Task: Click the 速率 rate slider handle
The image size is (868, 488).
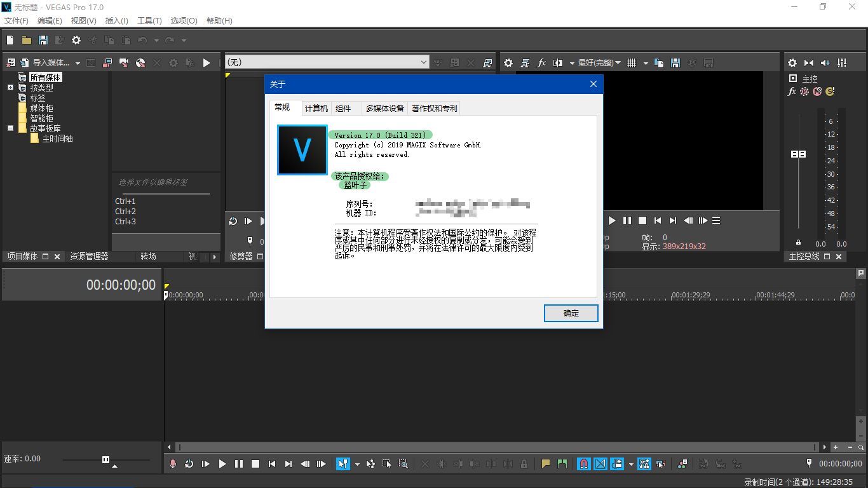Action: click(106, 459)
